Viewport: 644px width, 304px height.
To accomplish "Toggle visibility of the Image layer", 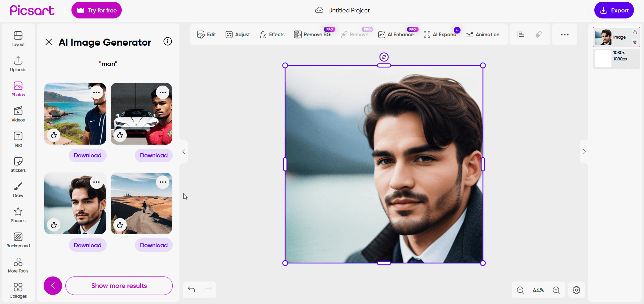I will coord(635,42).
